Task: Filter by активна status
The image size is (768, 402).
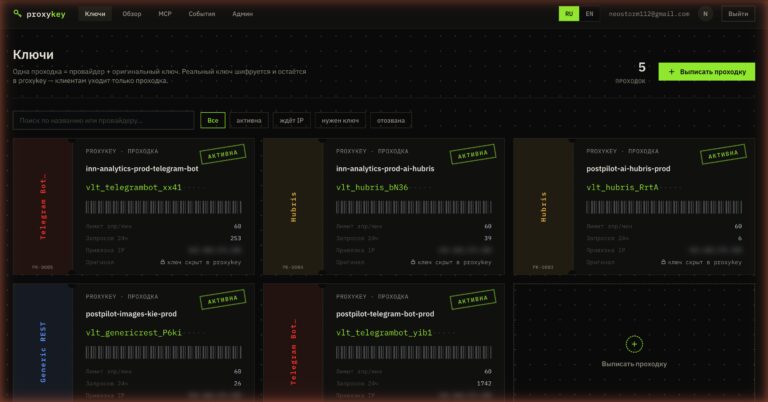Action: coord(249,120)
